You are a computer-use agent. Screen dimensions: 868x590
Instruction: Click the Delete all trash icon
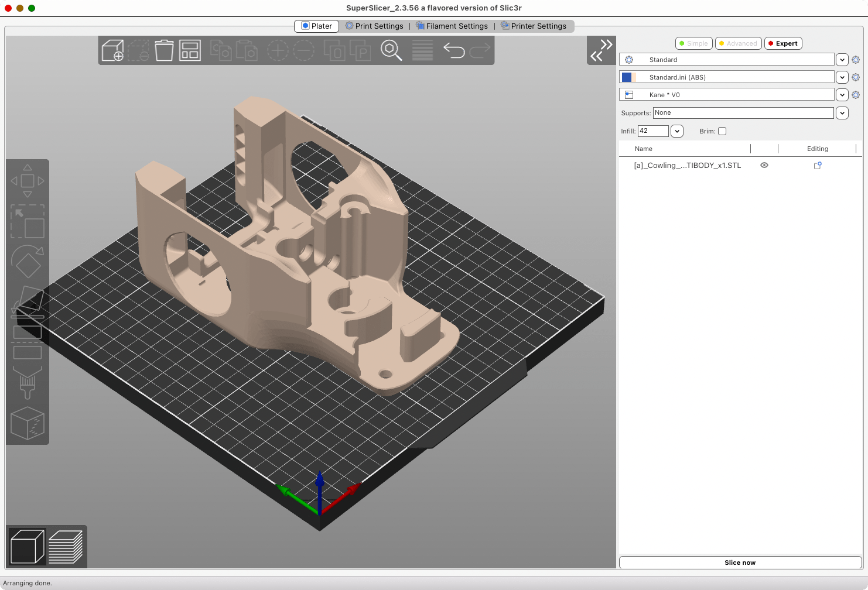(164, 50)
